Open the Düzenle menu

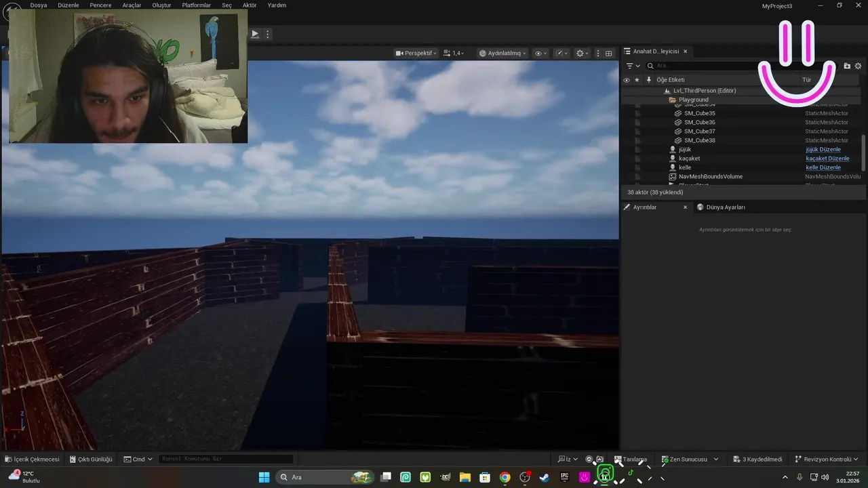(68, 5)
